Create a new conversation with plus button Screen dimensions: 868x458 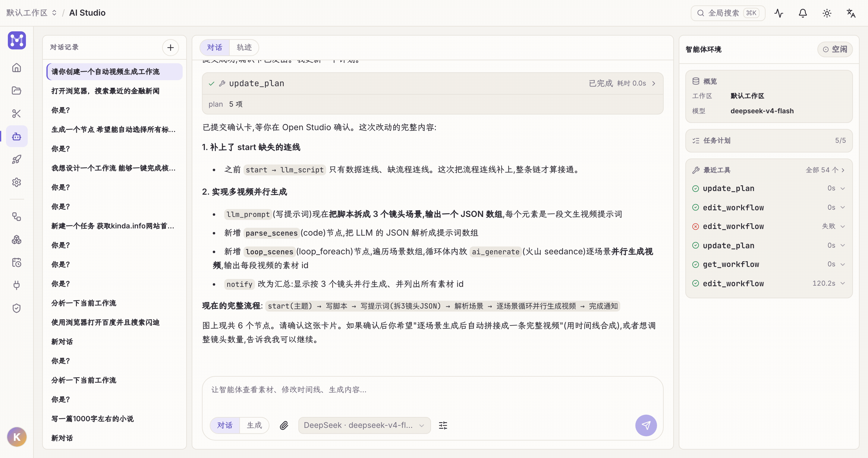pos(171,48)
